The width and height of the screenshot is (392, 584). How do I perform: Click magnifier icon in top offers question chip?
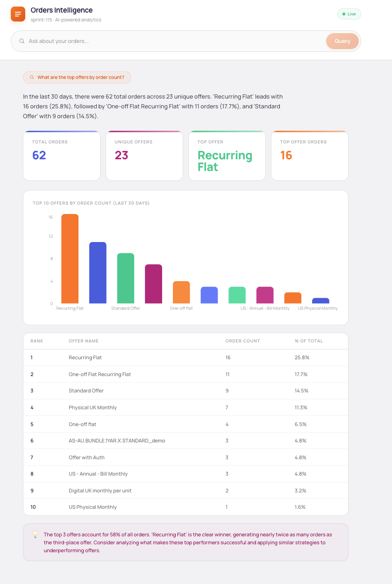pyautogui.click(x=32, y=78)
